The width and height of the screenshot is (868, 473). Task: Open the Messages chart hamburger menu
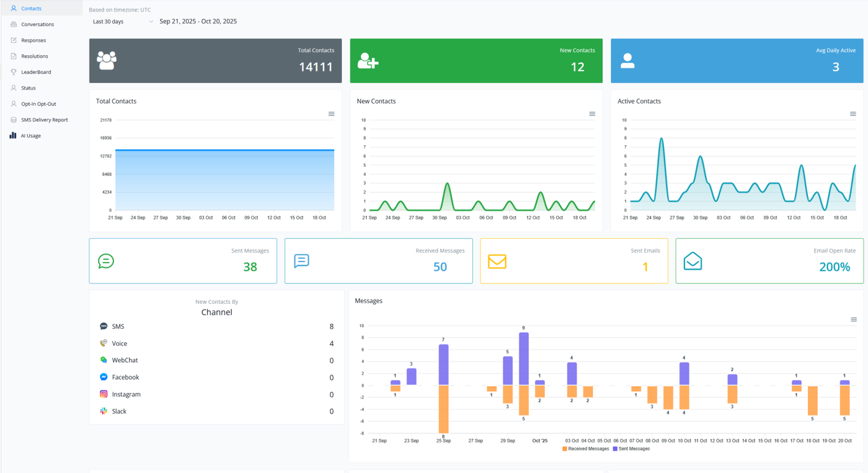(854, 320)
